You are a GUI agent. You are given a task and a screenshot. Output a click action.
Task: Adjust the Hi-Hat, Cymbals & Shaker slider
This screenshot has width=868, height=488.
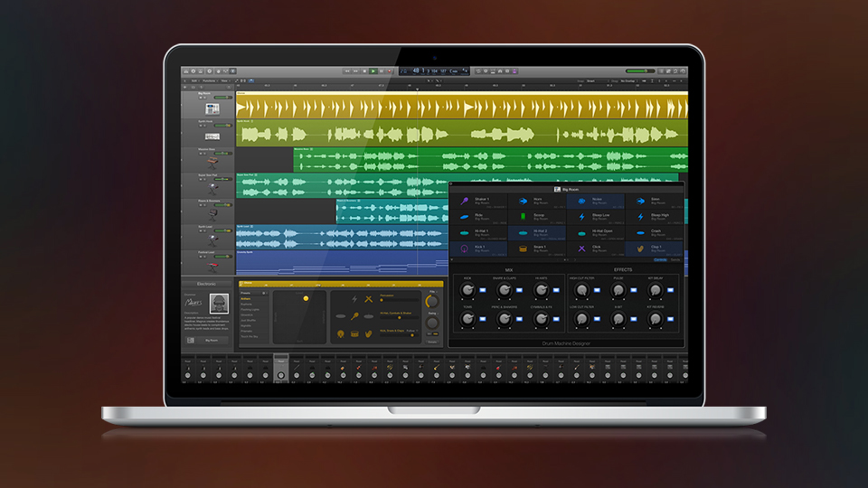(x=399, y=317)
